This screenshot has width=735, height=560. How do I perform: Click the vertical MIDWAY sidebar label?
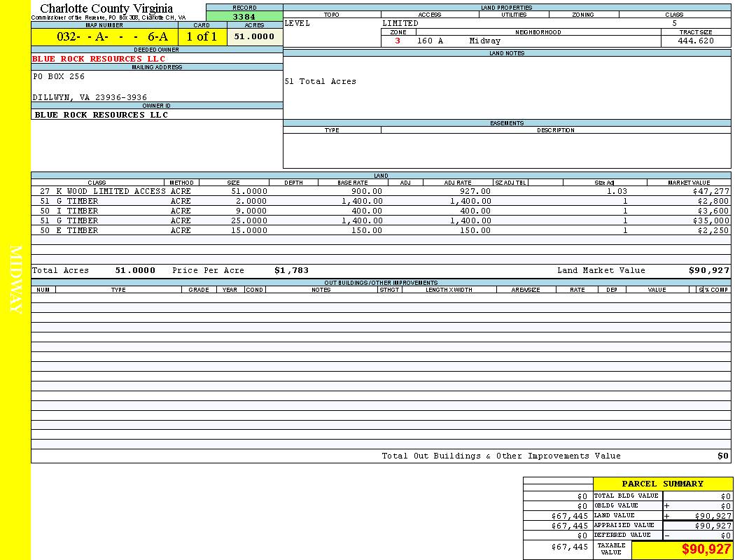[15, 280]
